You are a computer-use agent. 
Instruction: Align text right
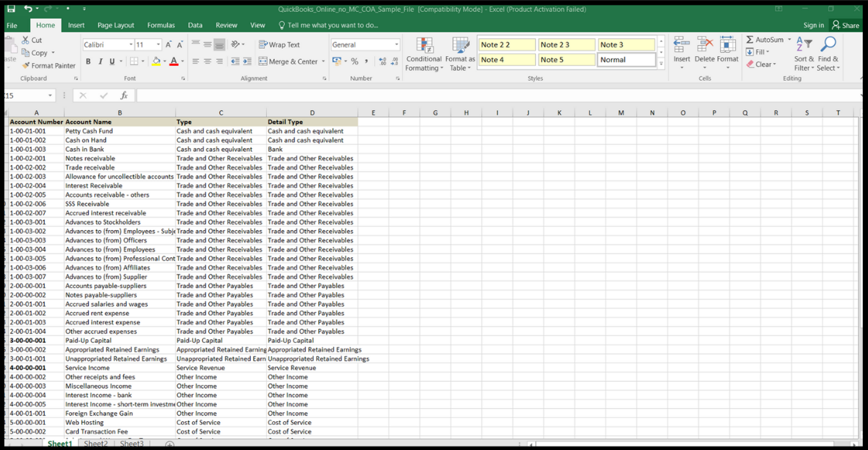220,61
